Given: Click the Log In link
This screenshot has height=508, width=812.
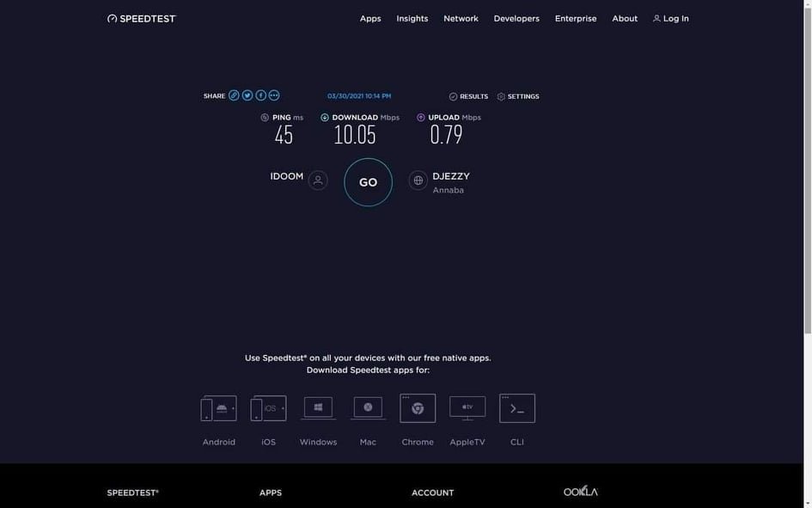Looking at the screenshot, I should [671, 19].
